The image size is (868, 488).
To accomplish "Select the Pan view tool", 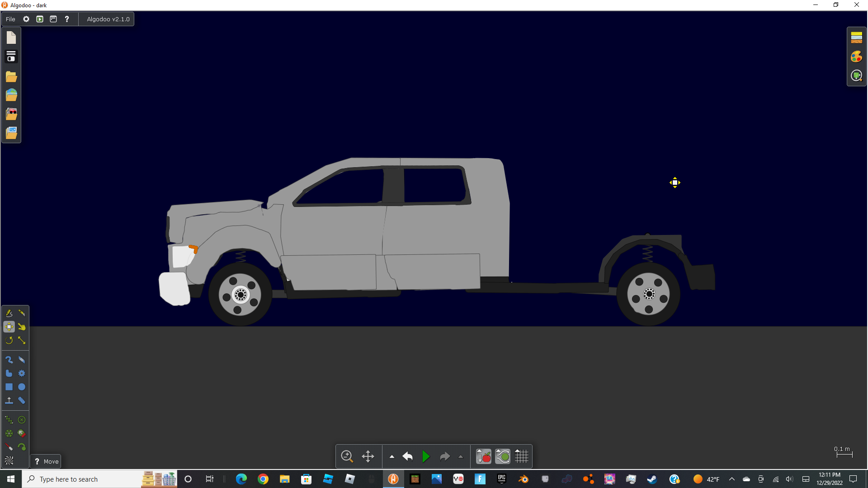I will coord(368,457).
